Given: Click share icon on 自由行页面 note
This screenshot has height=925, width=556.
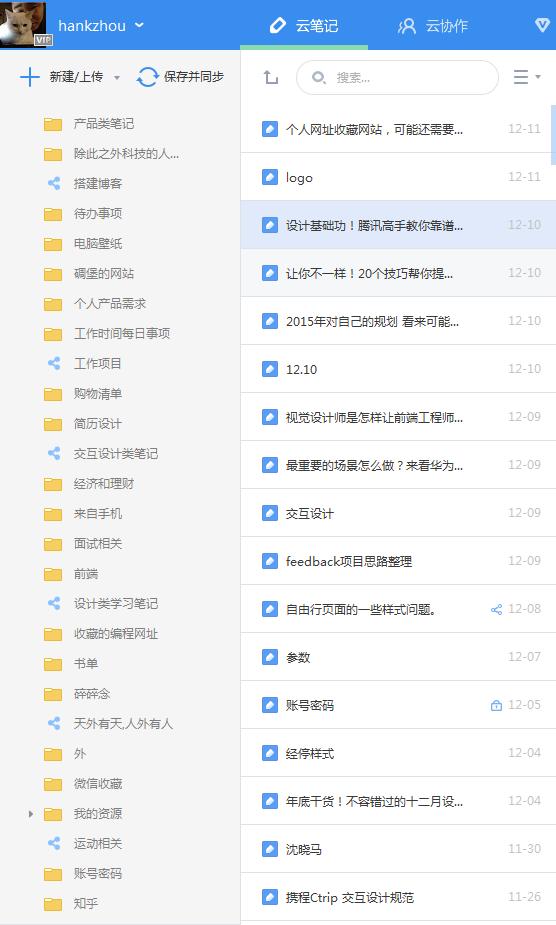Looking at the screenshot, I should tap(496, 609).
